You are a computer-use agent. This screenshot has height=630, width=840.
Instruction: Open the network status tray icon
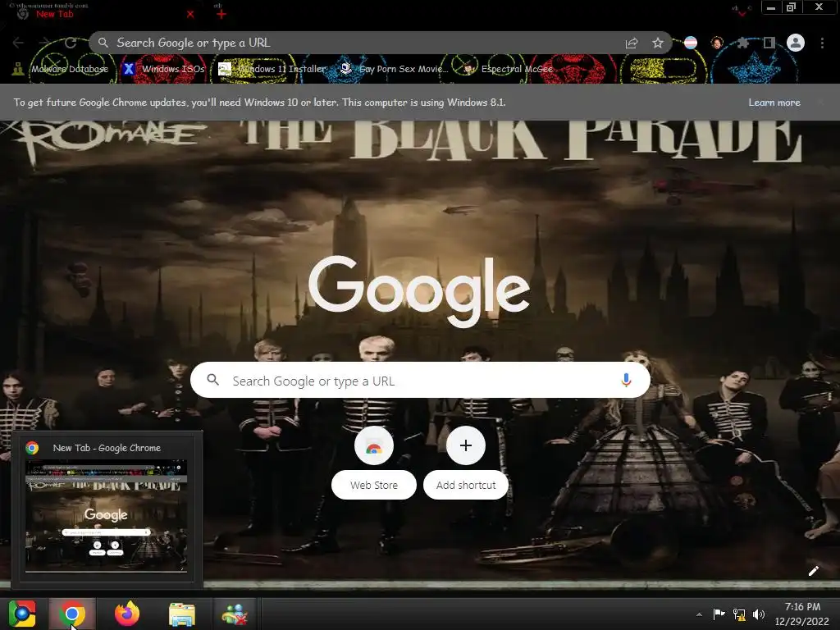point(739,614)
